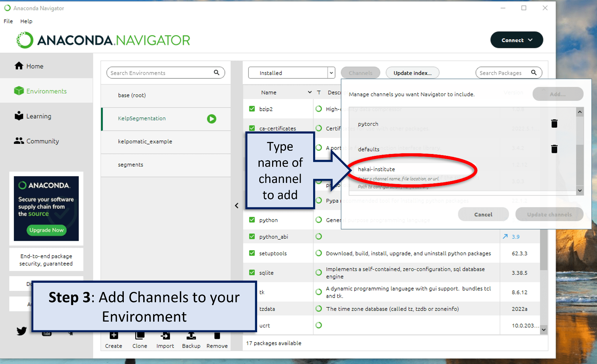Delete the defaults channel with its trash icon
The width and height of the screenshot is (597, 364).
click(554, 149)
